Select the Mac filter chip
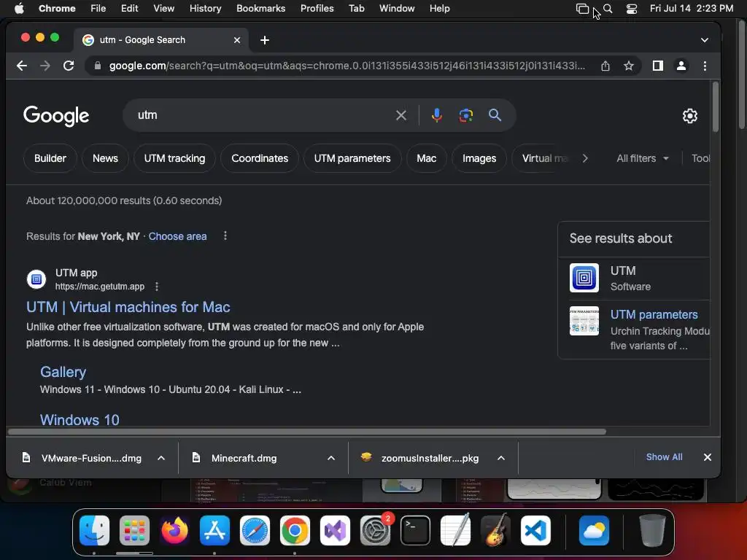The width and height of the screenshot is (747, 560). (x=426, y=158)
